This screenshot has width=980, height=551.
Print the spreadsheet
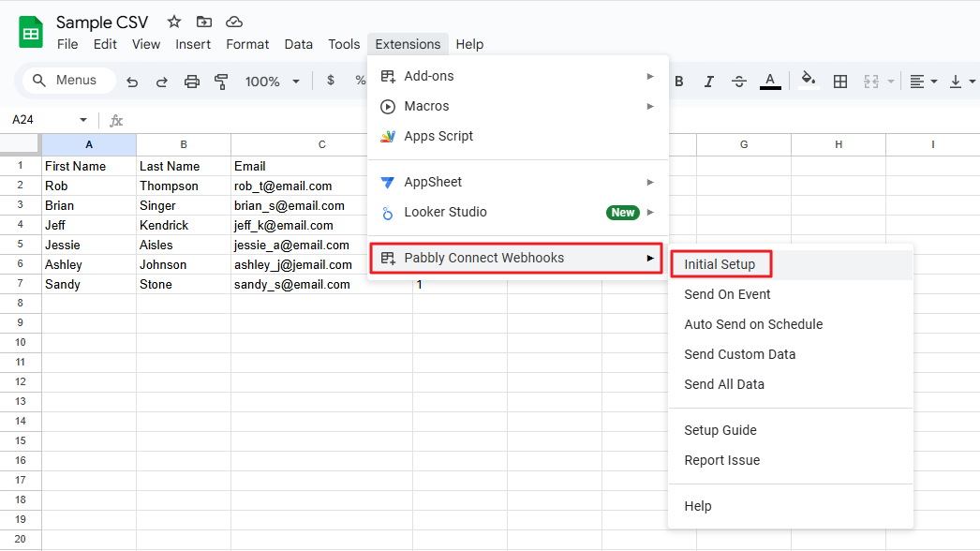(x=192, y=82)
